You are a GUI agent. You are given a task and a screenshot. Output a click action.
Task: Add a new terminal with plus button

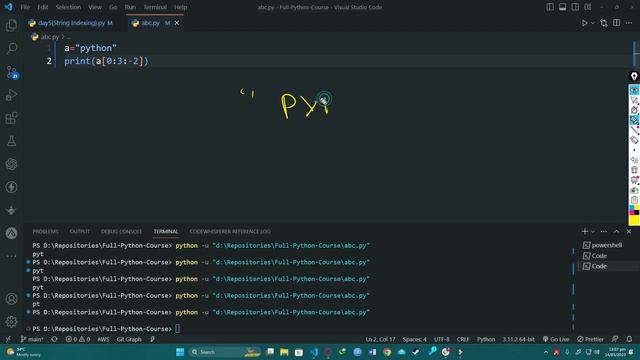click(584, 231)
